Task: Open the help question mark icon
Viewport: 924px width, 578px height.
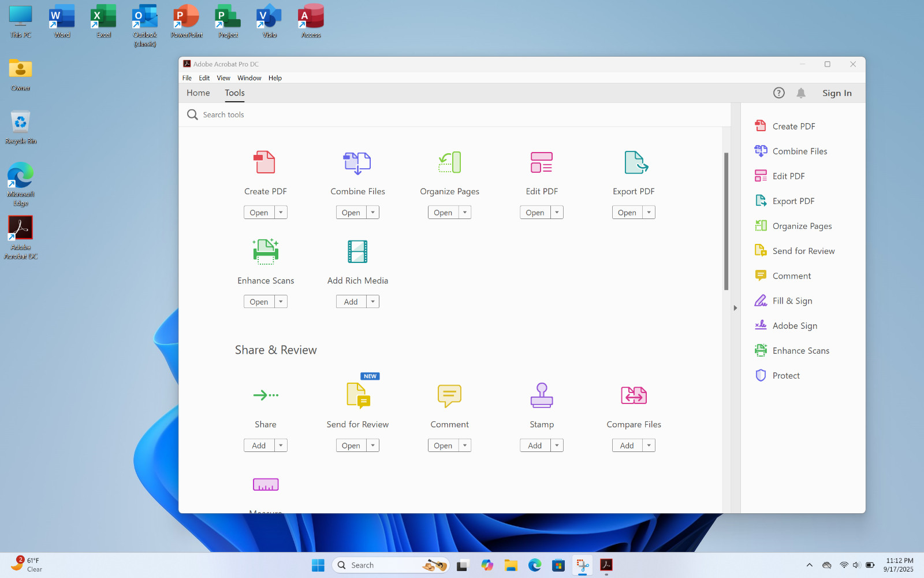Action: [x=779, y=93]
